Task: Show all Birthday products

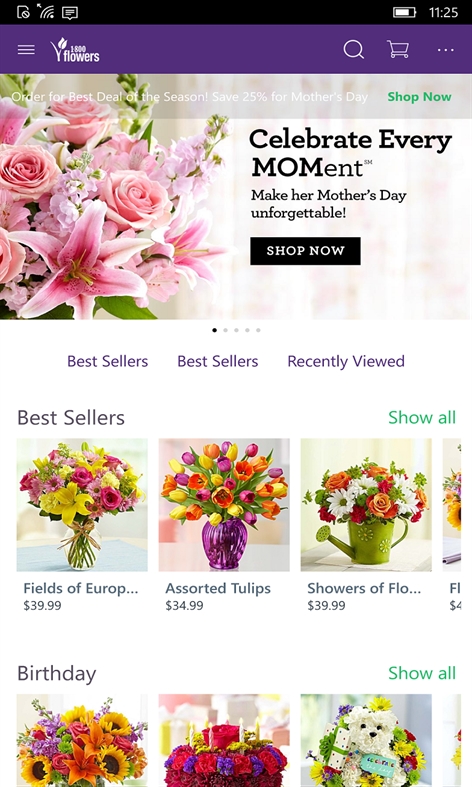Action: click(x=422, y=673)
